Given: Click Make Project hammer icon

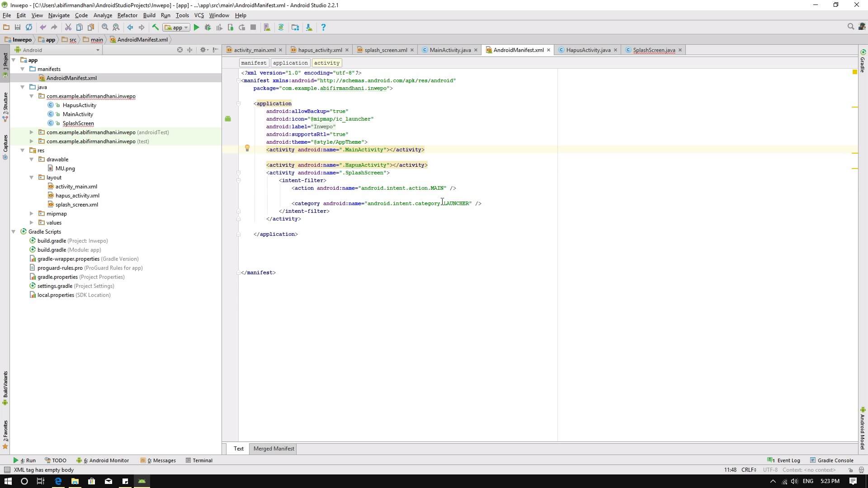Looking at the screenshot, I should (155, 28).
